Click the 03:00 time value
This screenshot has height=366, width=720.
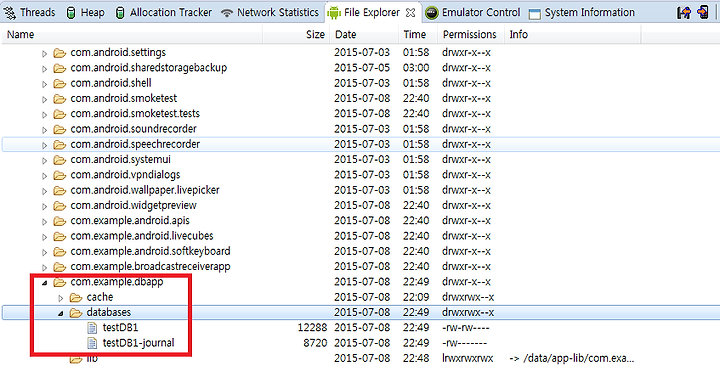pyautogui.click(x=416, y=68)
